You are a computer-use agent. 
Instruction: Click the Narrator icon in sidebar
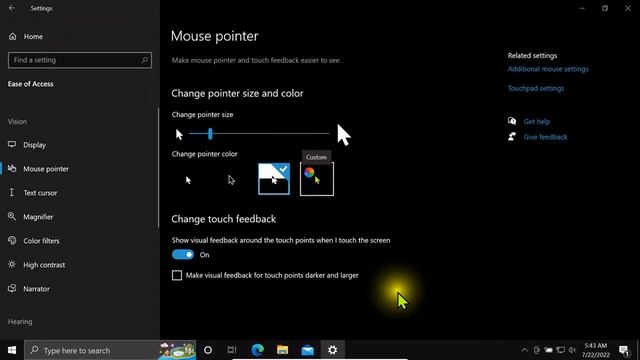click(12, 288)
